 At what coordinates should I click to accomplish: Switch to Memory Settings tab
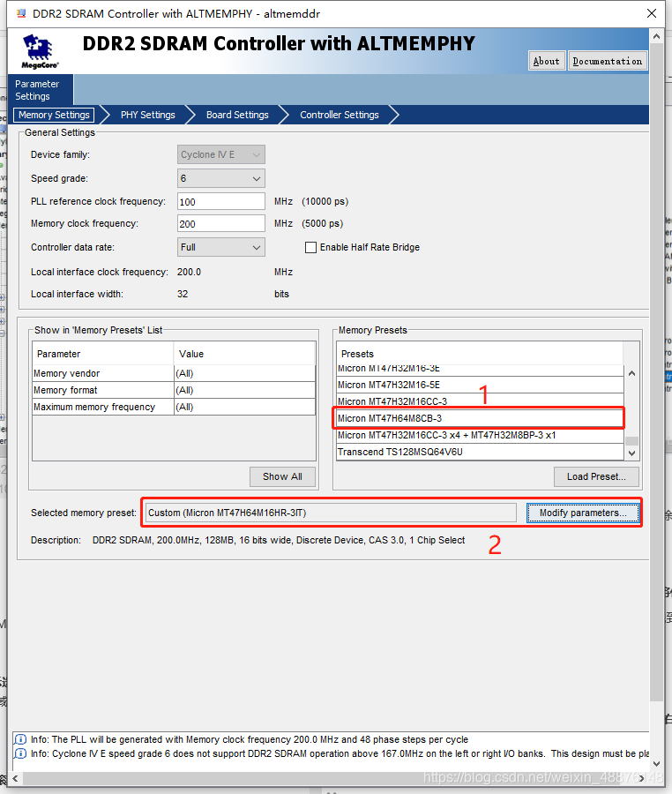[x=54, y=115]
